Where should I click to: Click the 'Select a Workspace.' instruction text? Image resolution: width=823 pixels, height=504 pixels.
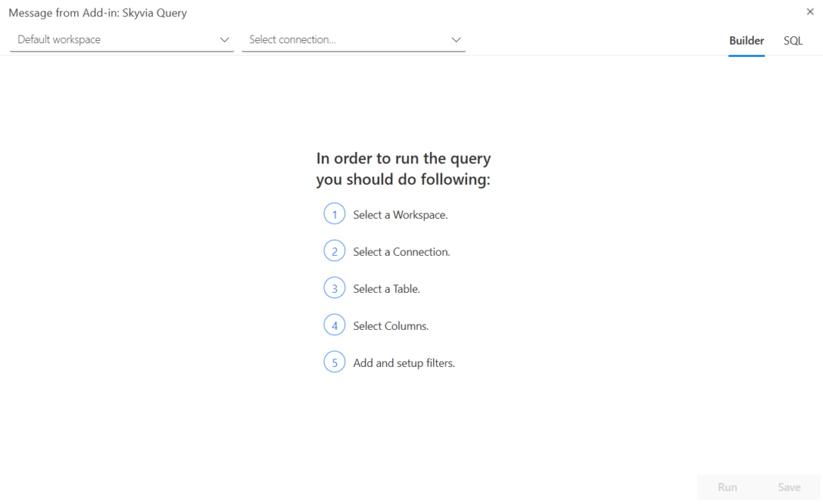(x=400, y=215)
